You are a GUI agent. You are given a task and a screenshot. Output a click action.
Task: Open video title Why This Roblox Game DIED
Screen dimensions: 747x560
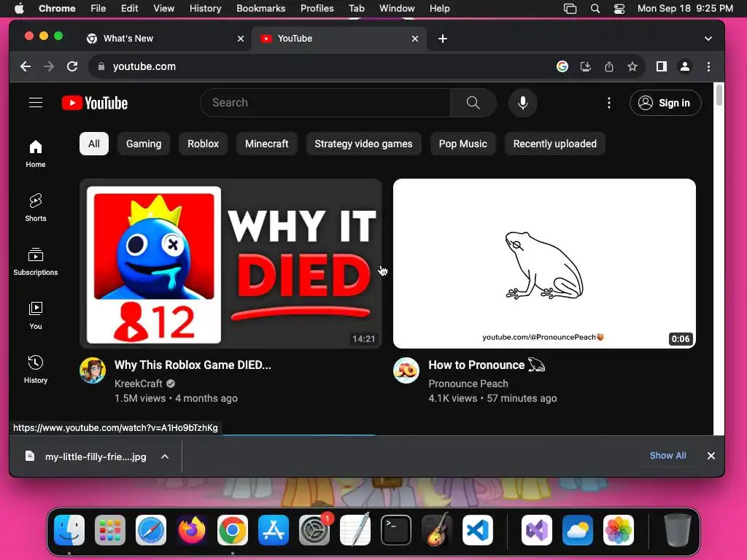tap(193, 365)
